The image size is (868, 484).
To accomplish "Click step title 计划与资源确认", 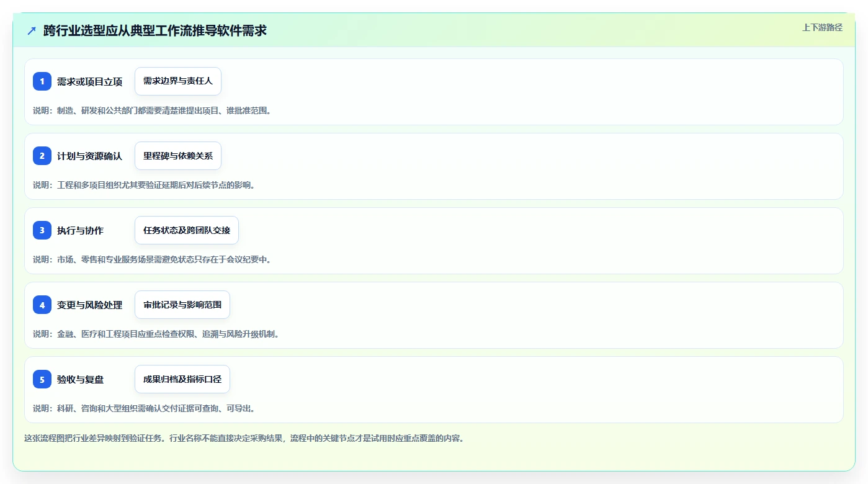I will [x=89, y=156].
